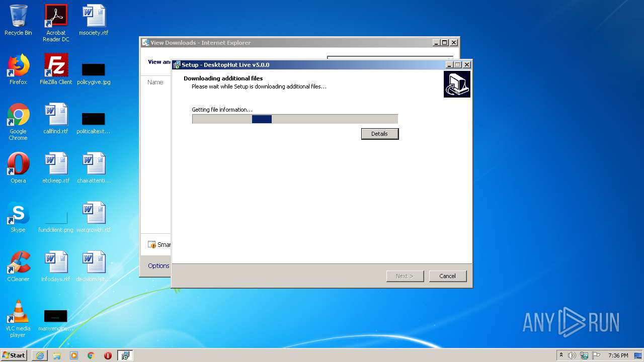Screen dimensions: 644x362
Task: Cancel the DesktopHut Live setup
Action: click(x=447, y=276)
